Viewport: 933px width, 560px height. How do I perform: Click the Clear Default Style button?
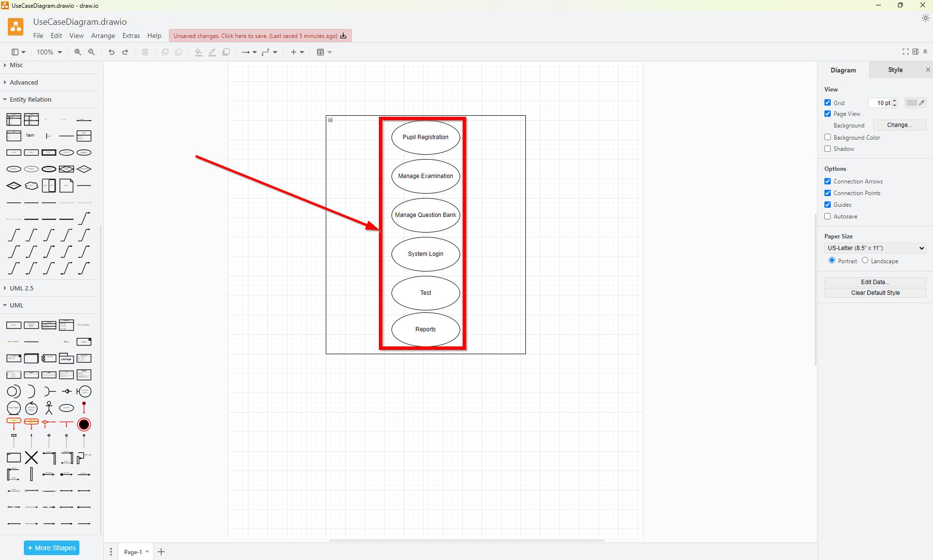875,292
